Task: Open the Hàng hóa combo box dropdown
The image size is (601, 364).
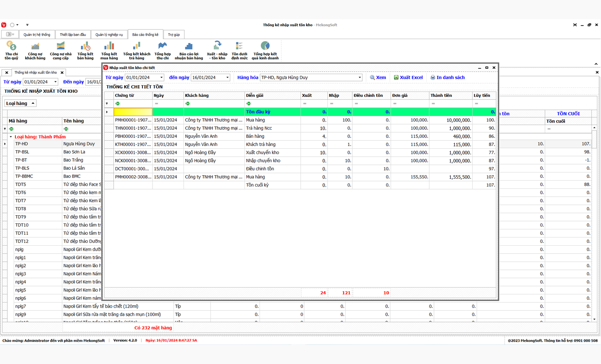Action: (359, 78)
